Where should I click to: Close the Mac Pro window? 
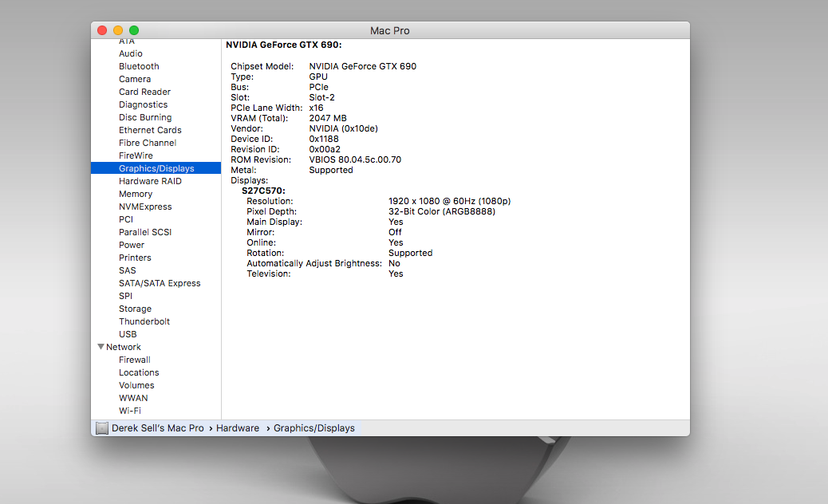(102, 30)
